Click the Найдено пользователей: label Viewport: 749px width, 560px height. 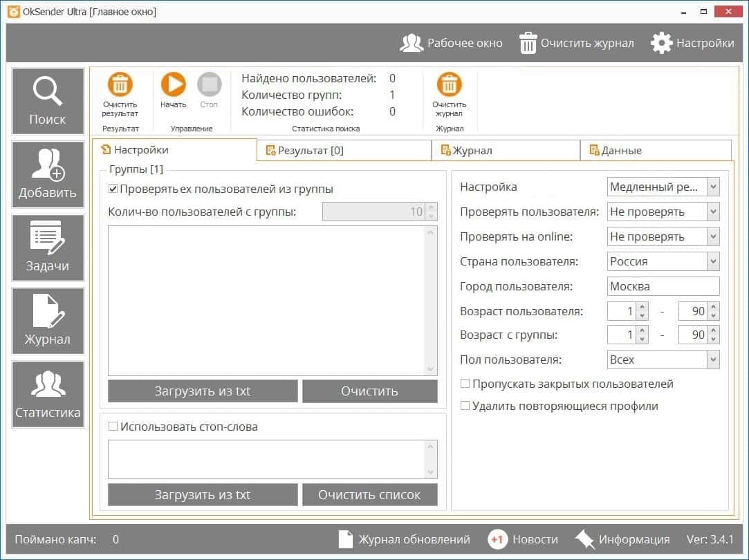click(x=308, y=78)
